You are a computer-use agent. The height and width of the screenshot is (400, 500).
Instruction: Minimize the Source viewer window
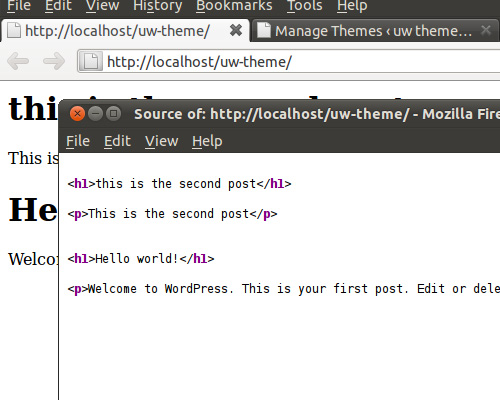point(95,114)
